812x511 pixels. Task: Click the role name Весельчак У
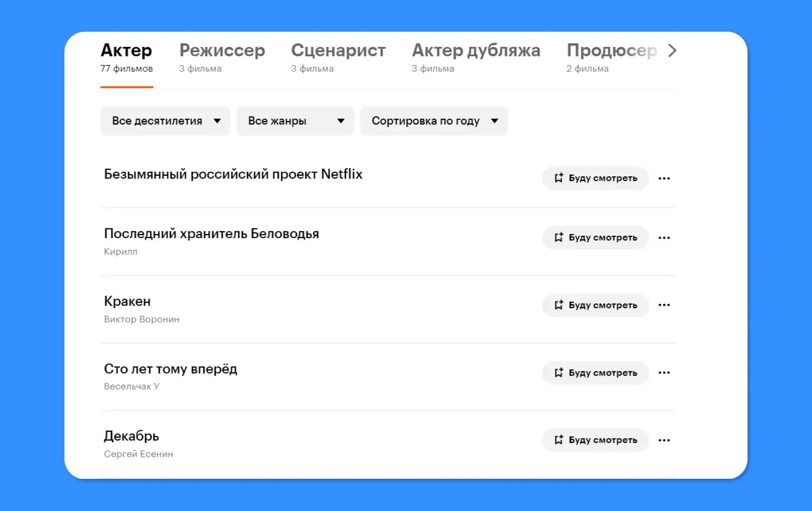point(131,387)
